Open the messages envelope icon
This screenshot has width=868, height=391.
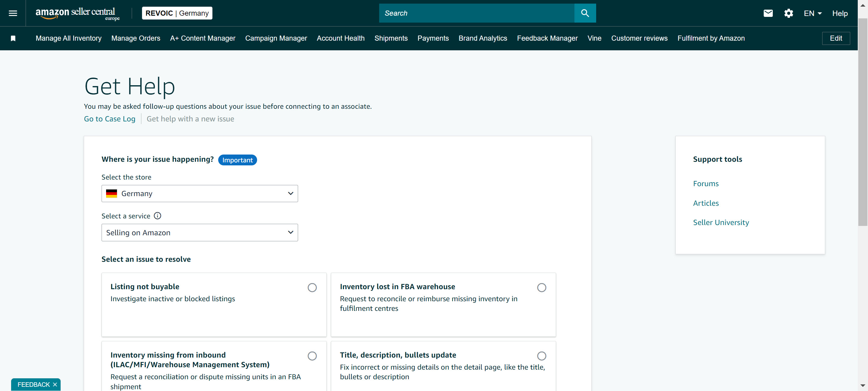pos(768,13)
